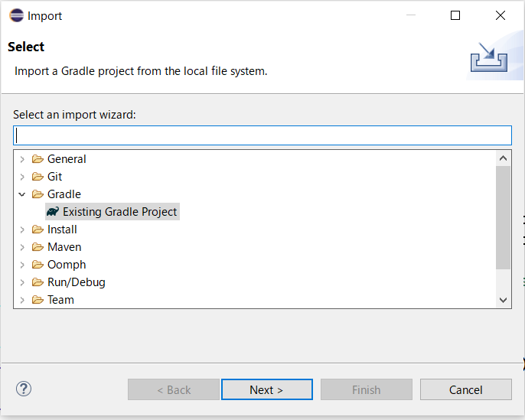Click the disabled < Back button
This screenshot has height=420, width=525.
(174, 389)
